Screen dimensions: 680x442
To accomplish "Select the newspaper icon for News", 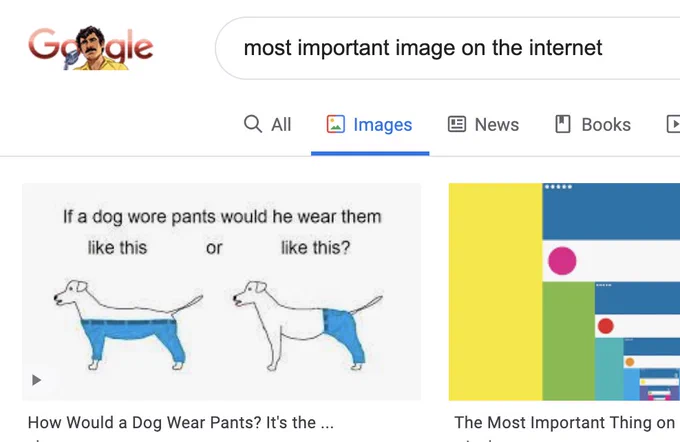I will point(457,124).
